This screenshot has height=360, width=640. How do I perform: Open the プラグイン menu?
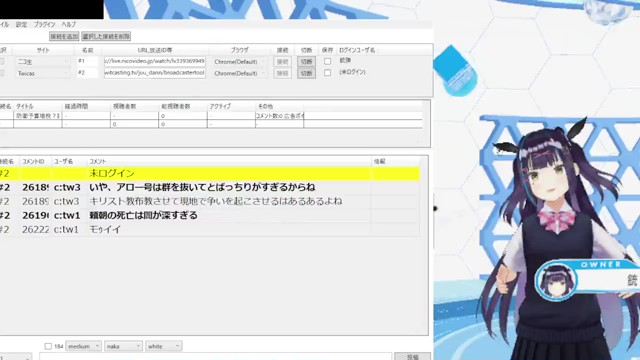point(44,24)
